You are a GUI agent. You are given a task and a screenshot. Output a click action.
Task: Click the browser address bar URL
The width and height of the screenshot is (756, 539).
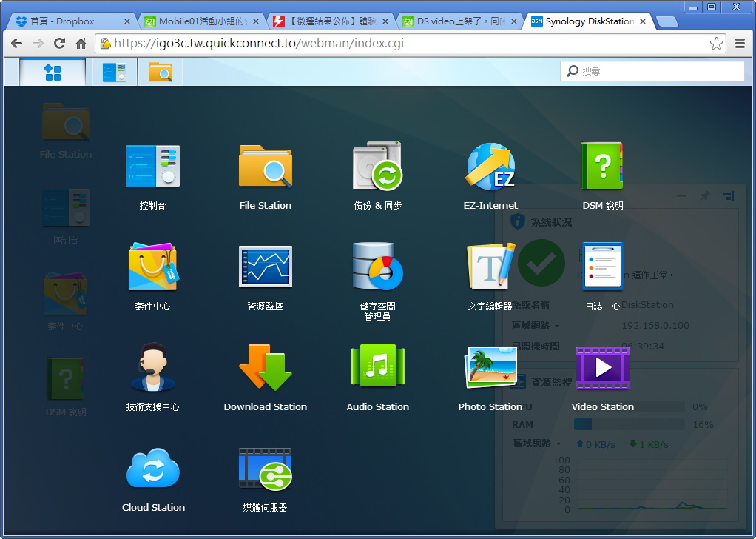tap(259, 44)
